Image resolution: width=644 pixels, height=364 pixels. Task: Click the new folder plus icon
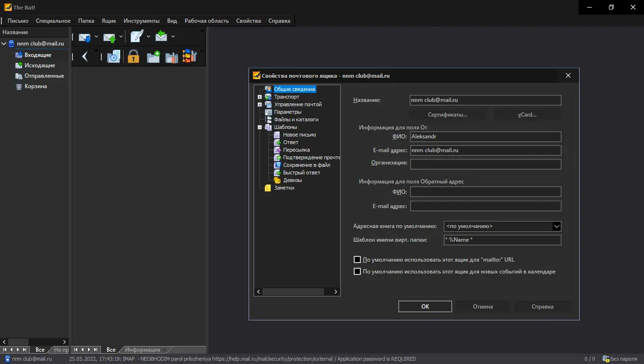click(153, 57)
